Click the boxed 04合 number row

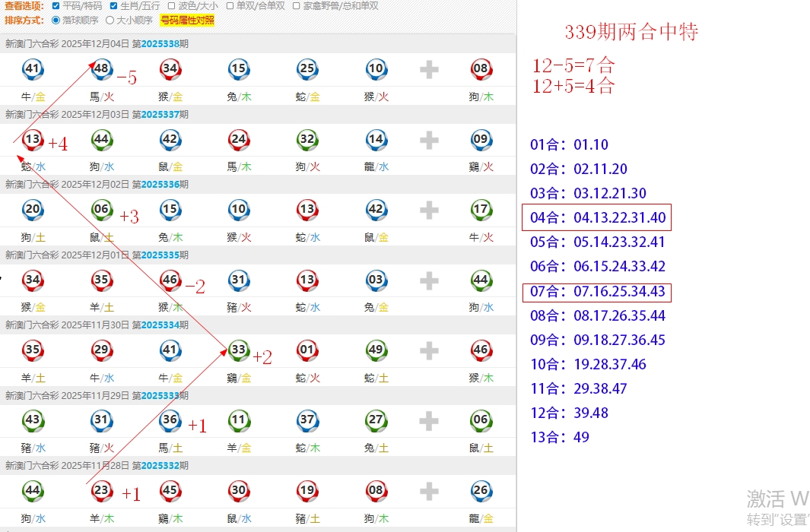598,218
